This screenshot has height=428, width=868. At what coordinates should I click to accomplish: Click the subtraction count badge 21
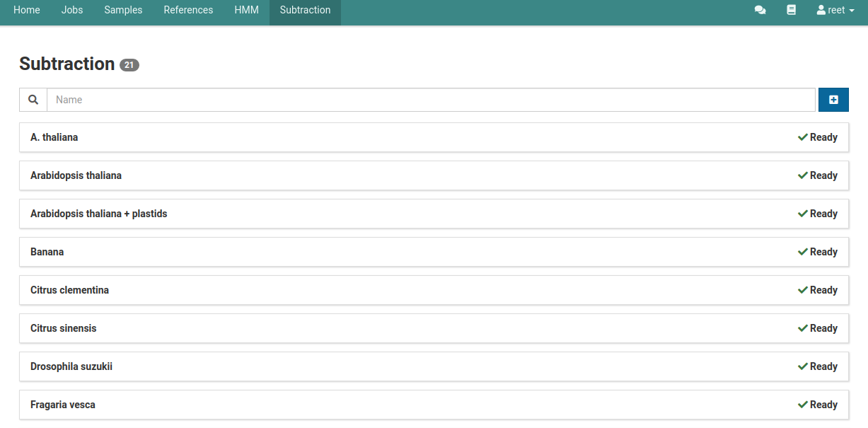click(x=129, y=65)
